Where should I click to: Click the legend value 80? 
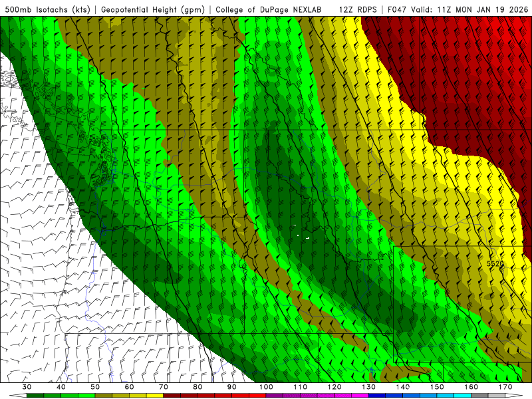(x=198, y=387)
